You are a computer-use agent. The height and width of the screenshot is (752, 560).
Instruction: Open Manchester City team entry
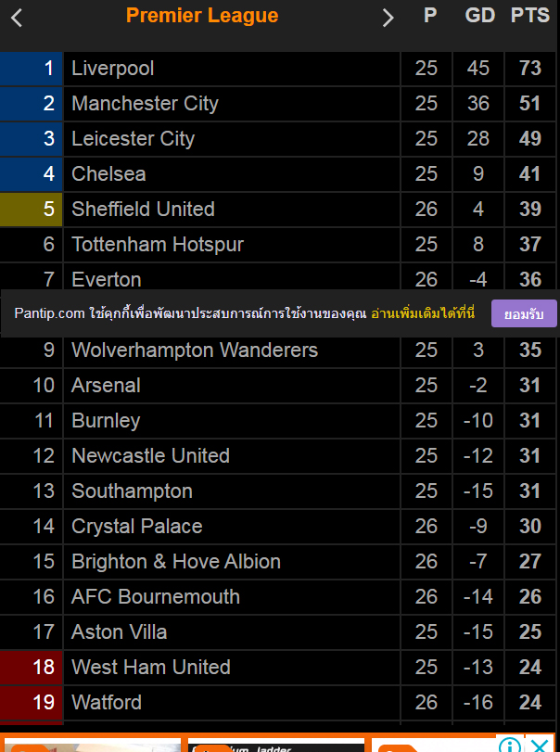point(145,104)
